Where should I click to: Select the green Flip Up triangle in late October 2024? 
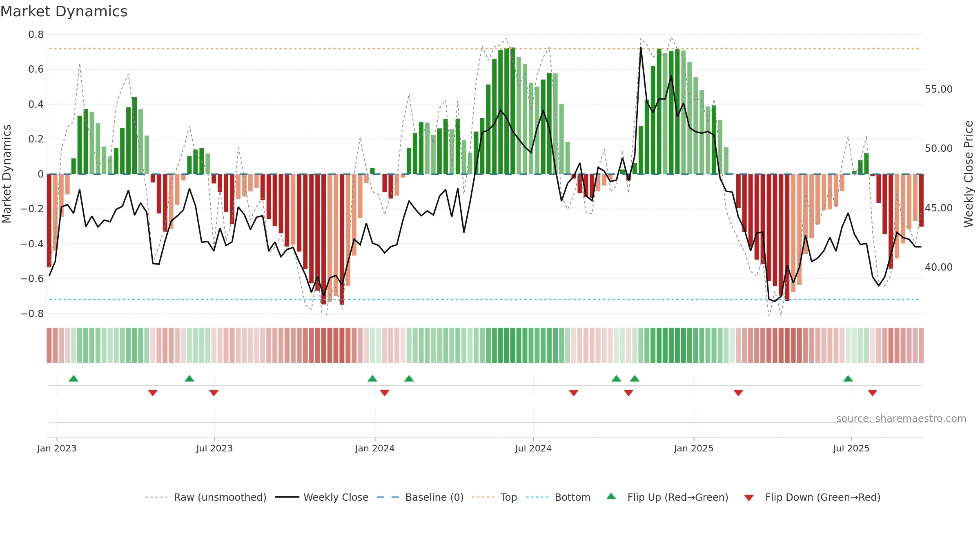(x=635, y=378)
